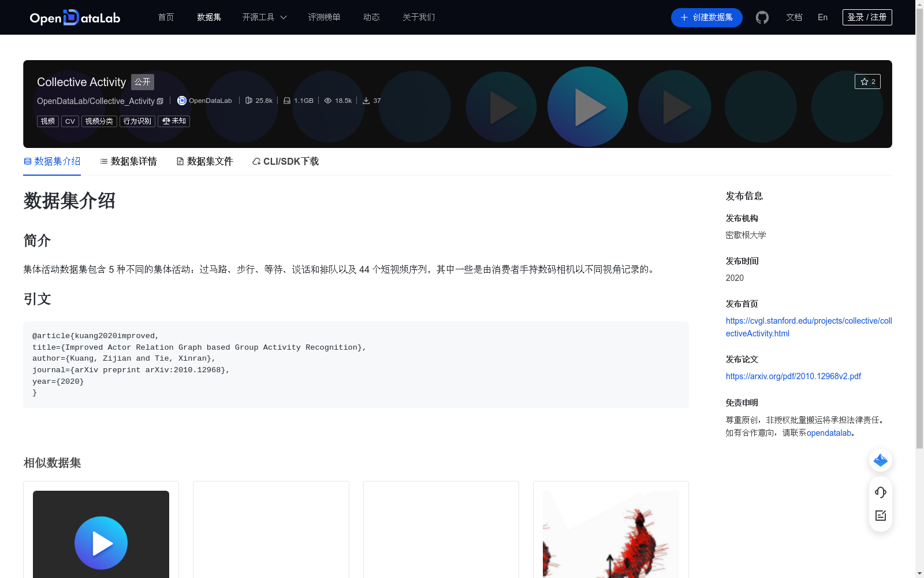The image size is (924, 578).
Task: Click the BibTeX citation code block
Action: tap(356, 365)
